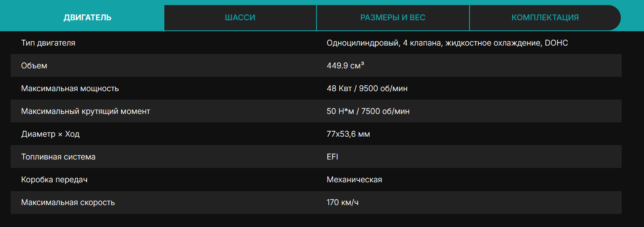Screen dimensions: 644x227
Task: Select the Диаметр × Ход label
Action: [x=50, y=134]
